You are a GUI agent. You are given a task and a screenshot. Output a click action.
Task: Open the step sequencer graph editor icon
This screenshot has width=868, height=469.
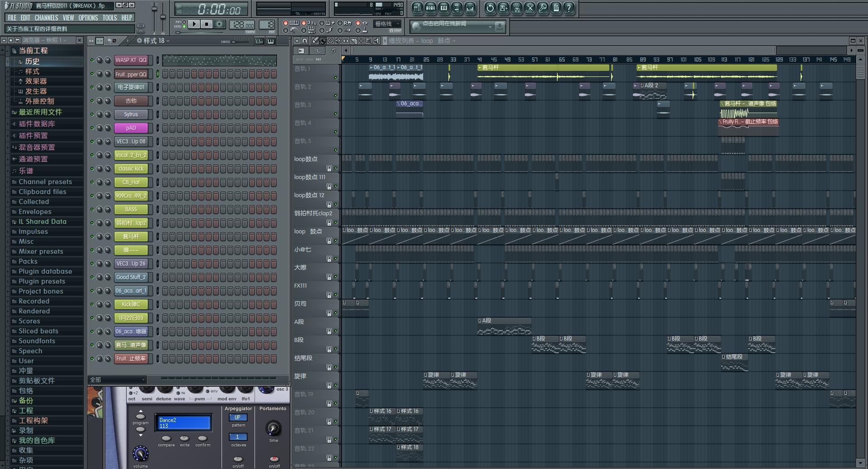[x=259, y=41]
